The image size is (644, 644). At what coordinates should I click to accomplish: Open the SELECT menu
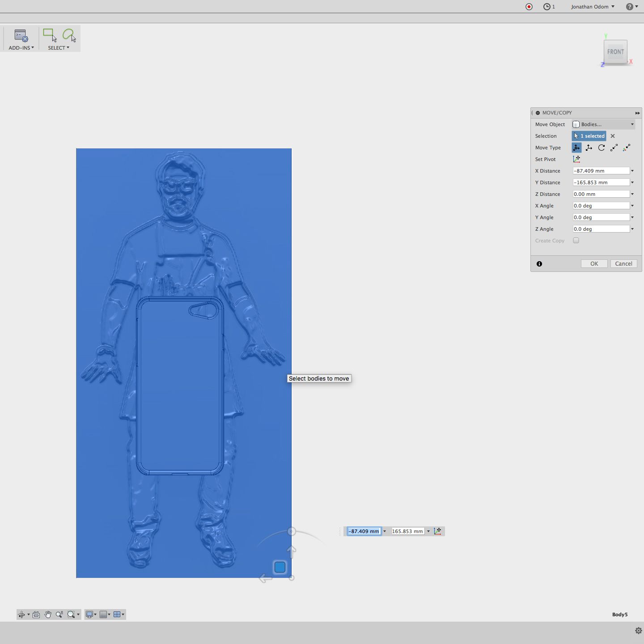pyautogui.click(x=59, y=48)
